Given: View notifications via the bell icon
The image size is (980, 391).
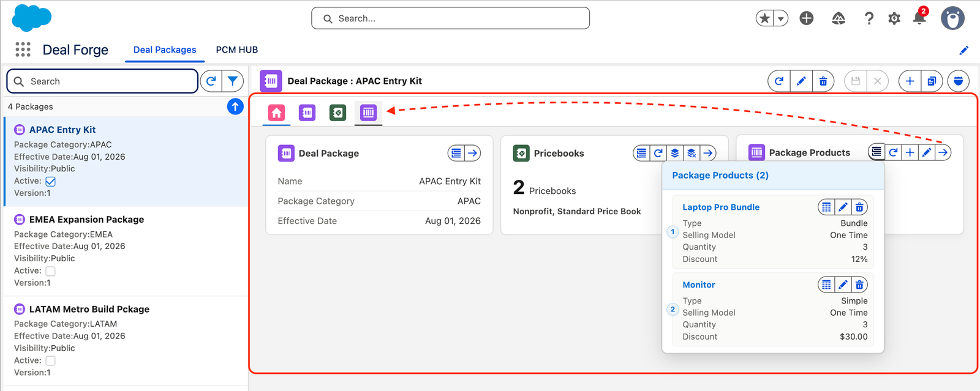Looking at the screenshot, I should [x=919, y=17].
